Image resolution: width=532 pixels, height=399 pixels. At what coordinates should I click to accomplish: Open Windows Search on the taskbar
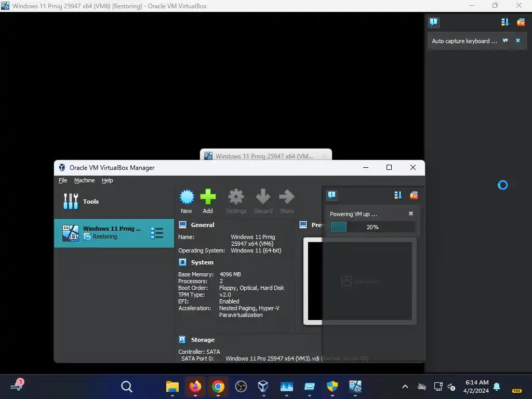[x=127, y=387]
